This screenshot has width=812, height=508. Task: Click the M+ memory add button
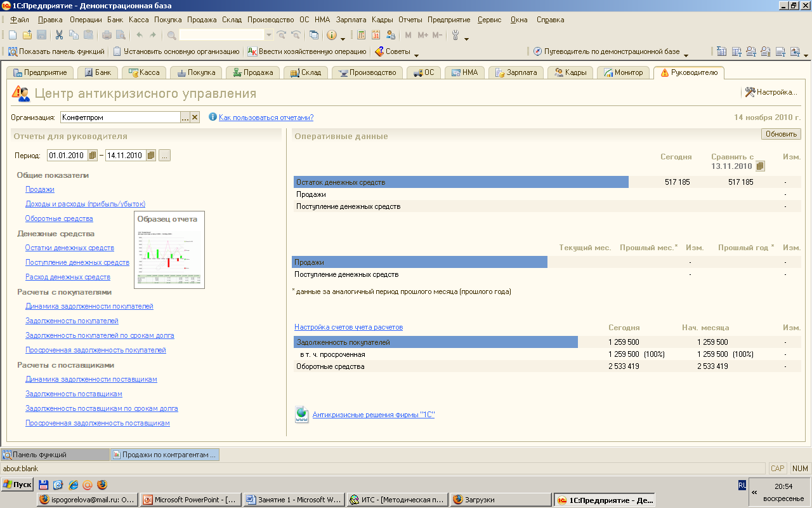tap(422, 35)
